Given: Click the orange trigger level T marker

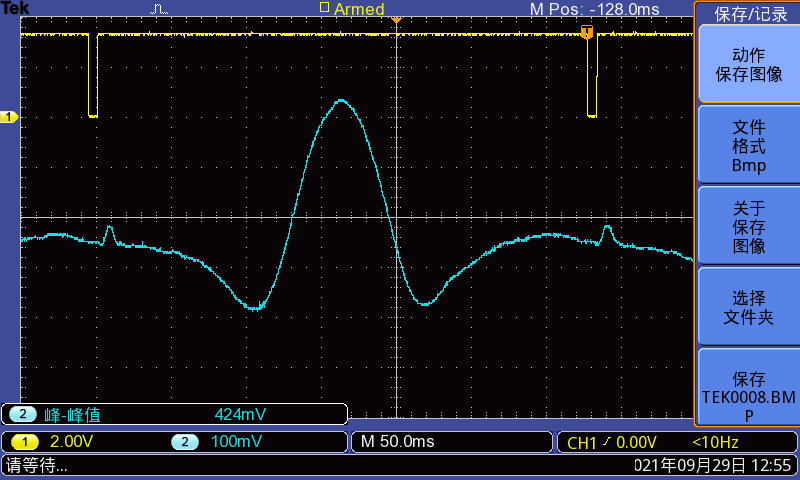Looking at the screenshot, I should (587, 34).
